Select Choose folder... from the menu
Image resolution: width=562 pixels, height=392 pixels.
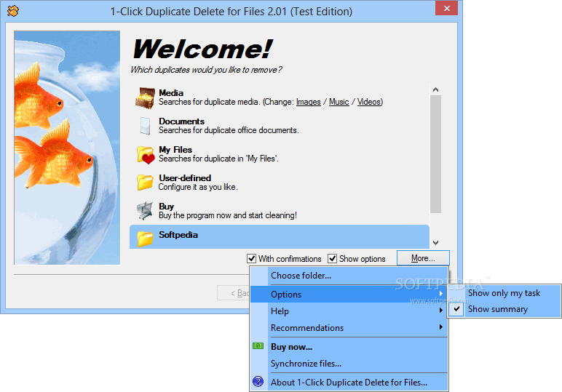(349, 276)
